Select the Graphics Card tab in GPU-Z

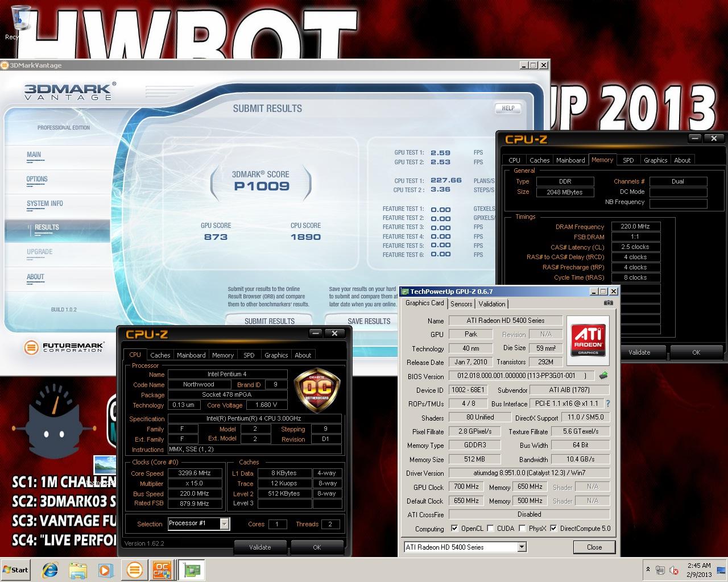tap(425, 304)
